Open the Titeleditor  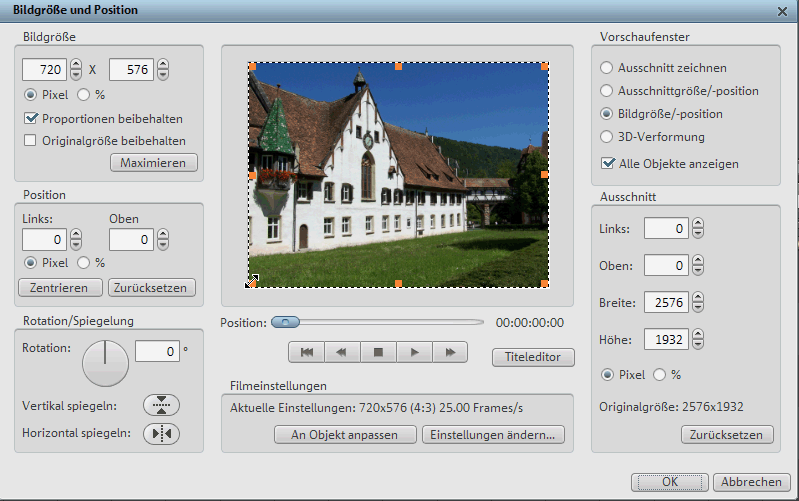click(x=533, y=357)
